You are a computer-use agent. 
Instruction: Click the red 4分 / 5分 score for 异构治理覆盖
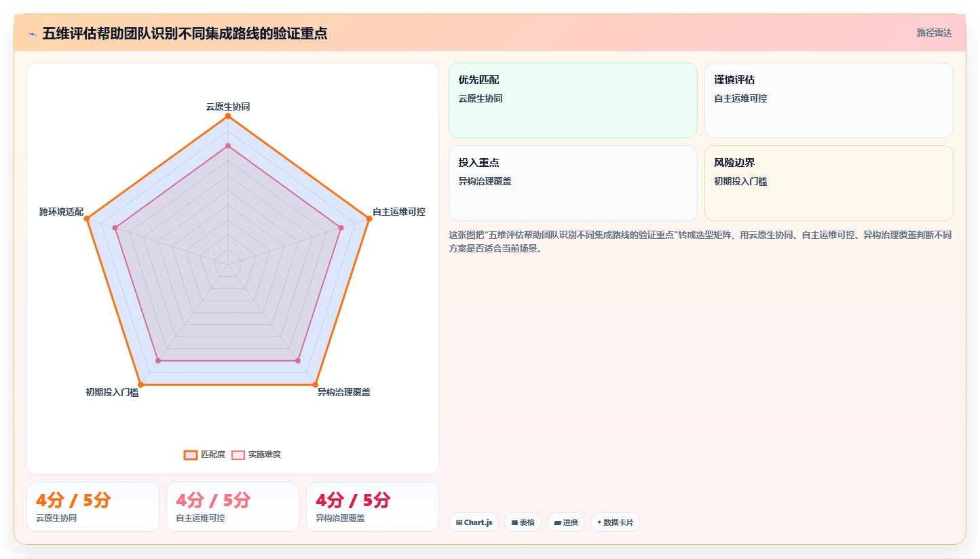[x=353, y=501]
